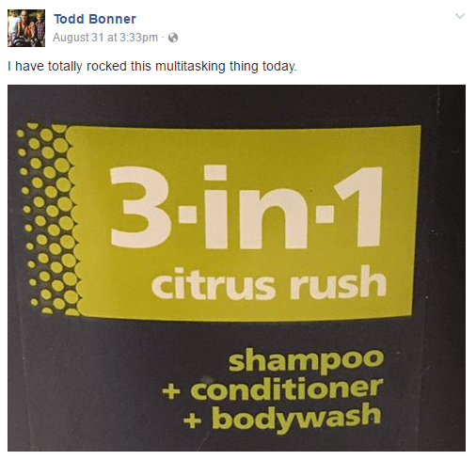Image resolution: width=476 pixels, height=460 pixels.
Task: Click the green label background above 3-in-1
Action: pyautogui.click(x=245, y=146)
